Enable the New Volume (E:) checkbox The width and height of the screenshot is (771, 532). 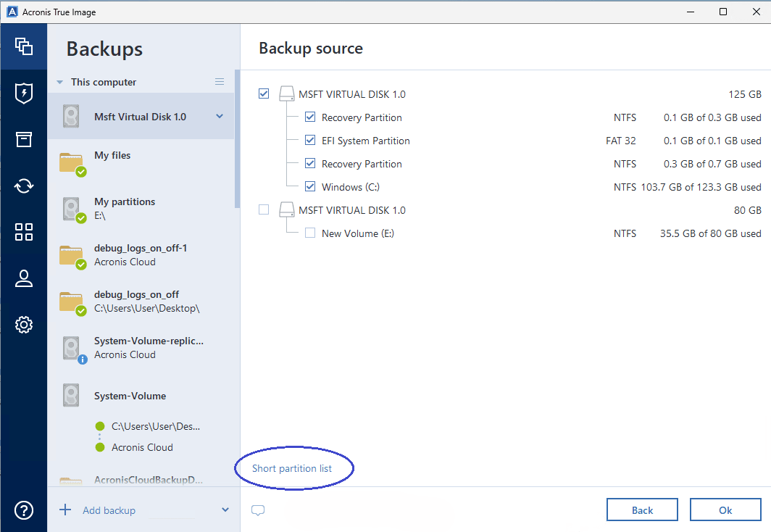click(310, 233)
